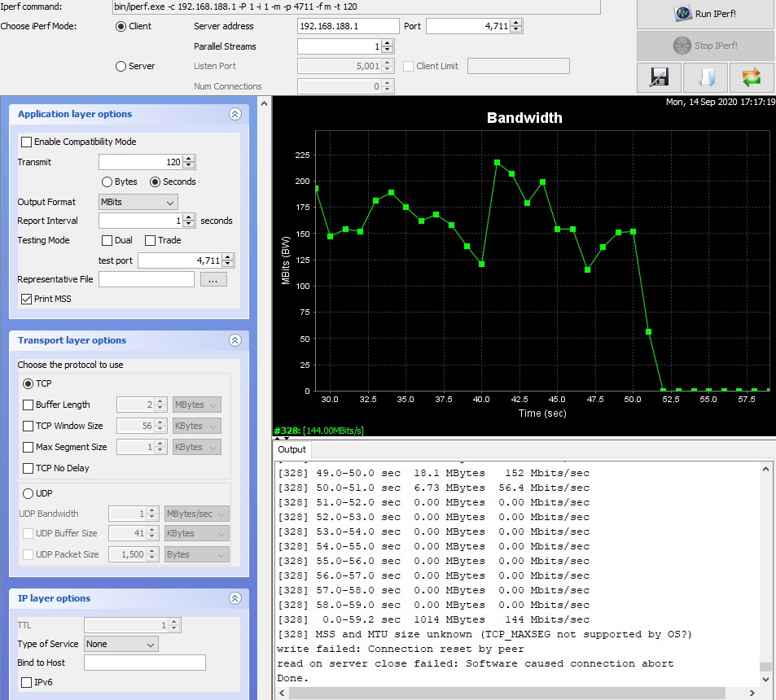Enable the TCP Window Size checkbox
Viewport: 776px width, 700px height.
pyautogui.click(x=28, y=426)
